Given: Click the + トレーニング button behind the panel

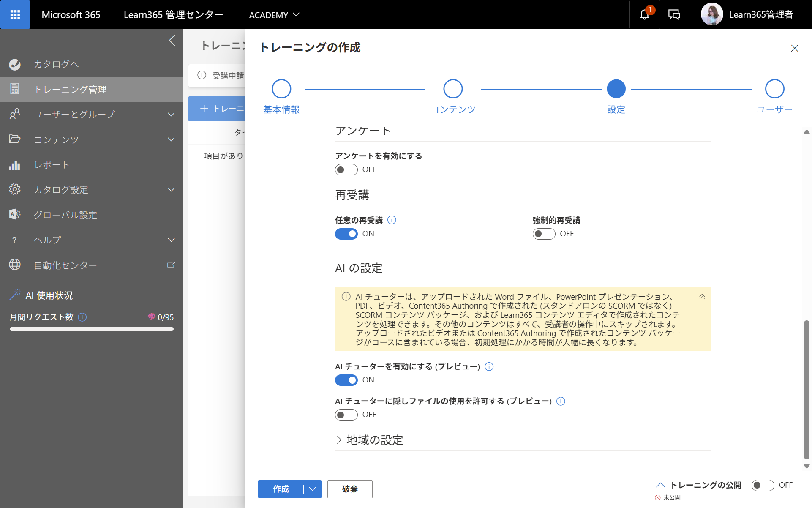Looking at the screenshot, I should (217, 109).
